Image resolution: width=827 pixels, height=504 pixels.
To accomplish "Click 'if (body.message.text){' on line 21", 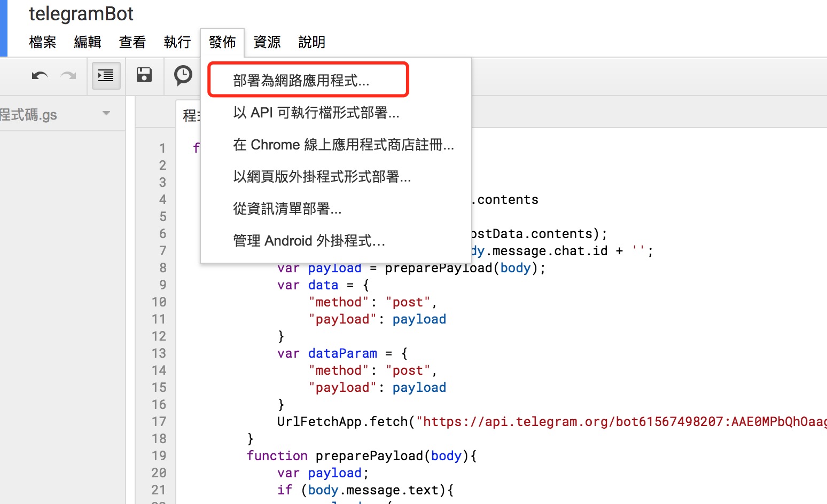I will tap(365, 490).
